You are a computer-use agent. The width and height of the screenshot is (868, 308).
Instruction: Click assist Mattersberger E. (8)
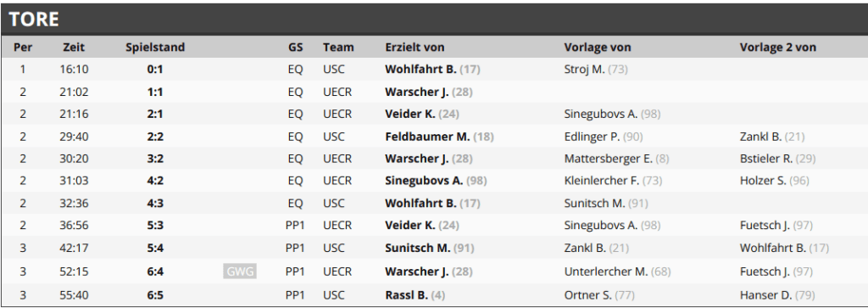[x=617, y=159]
